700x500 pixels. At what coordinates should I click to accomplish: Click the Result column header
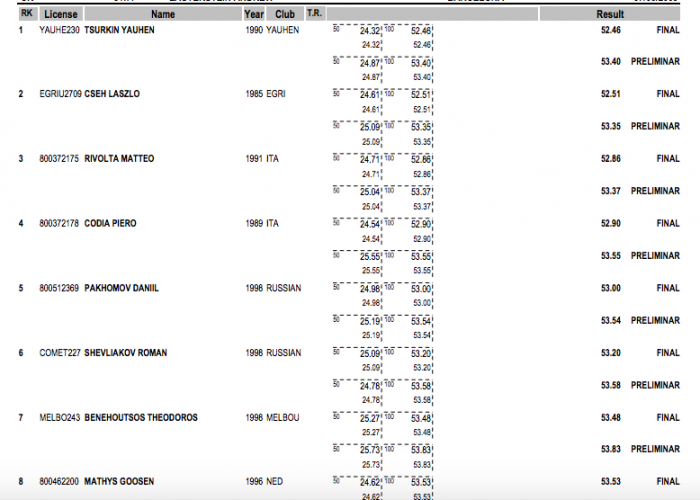click(x=611, y=15)
